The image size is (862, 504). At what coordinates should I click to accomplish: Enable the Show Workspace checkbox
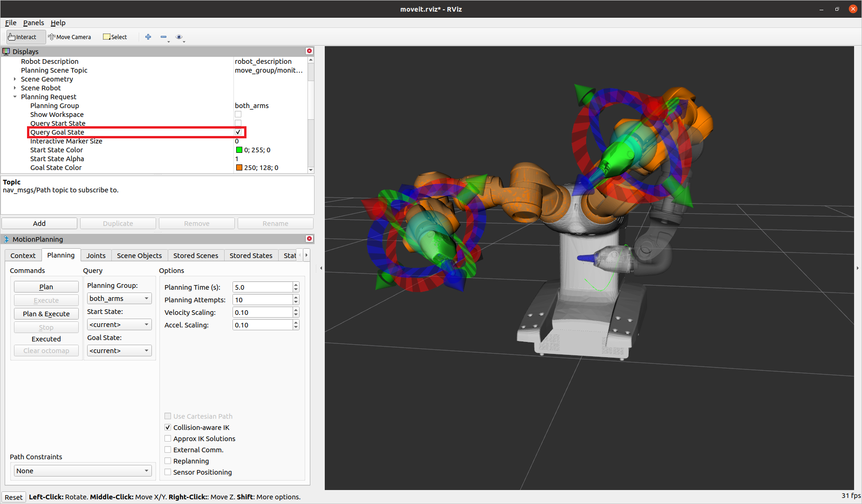click(x=238, y=115)
